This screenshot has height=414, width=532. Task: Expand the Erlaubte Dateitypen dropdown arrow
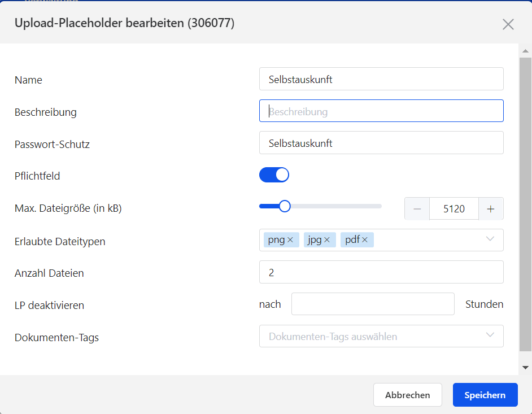coord(490,239)
